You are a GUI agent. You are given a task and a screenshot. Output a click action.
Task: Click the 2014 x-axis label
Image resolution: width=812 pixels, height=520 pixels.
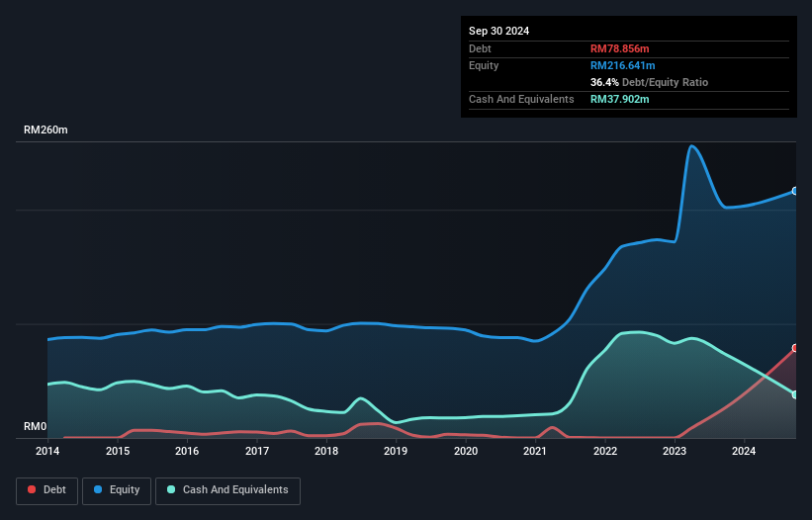coord(47,451)
